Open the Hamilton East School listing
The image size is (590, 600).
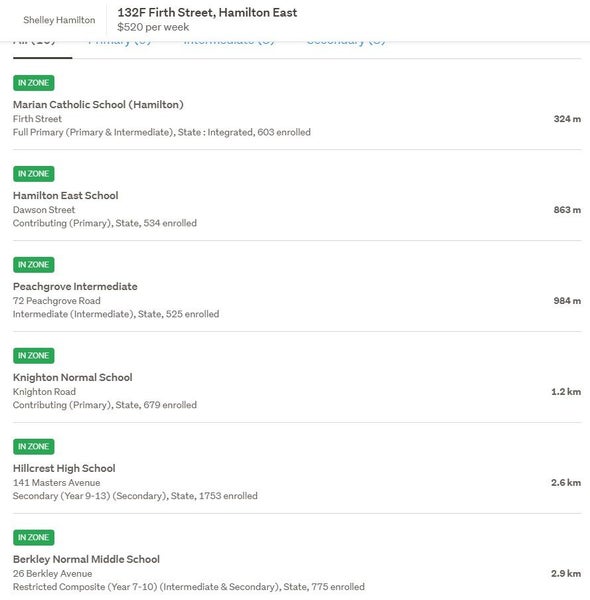pyautogui.click(x=65, y=196)
